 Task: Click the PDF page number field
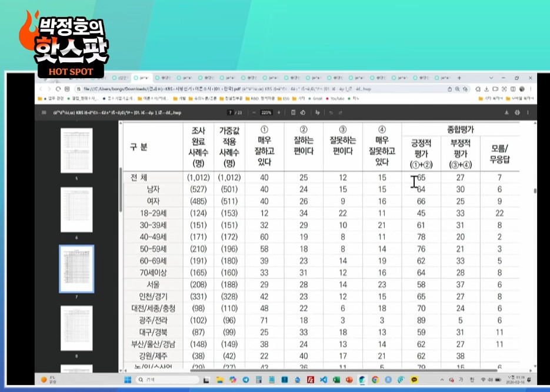pos(229,112)
